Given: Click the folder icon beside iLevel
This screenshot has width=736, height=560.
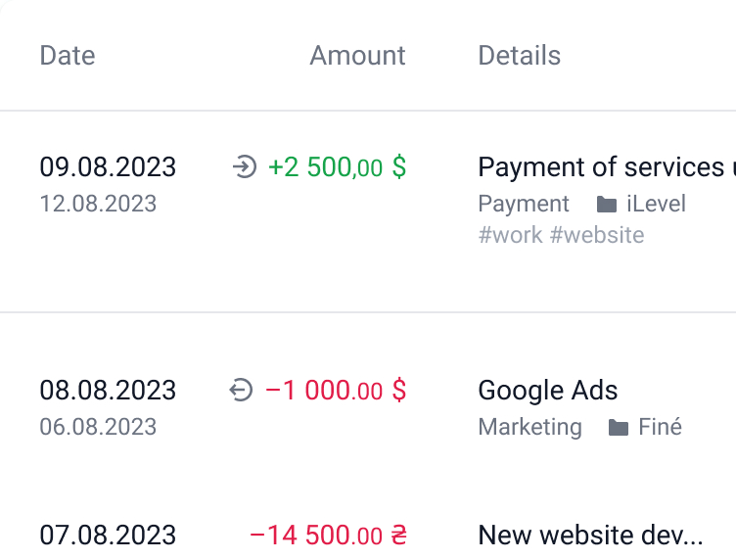Looking at the screenshot, I should click(x=607, y=205).
